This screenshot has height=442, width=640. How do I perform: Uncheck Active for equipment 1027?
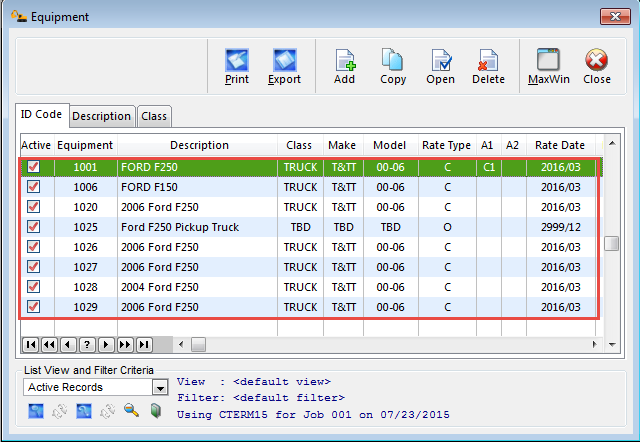[33, 267]
